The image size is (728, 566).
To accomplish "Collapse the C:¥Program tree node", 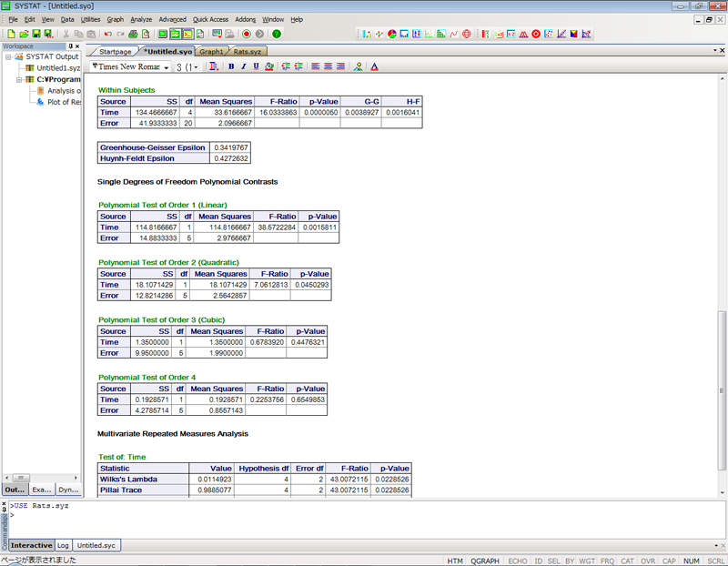I will [19, 80].
